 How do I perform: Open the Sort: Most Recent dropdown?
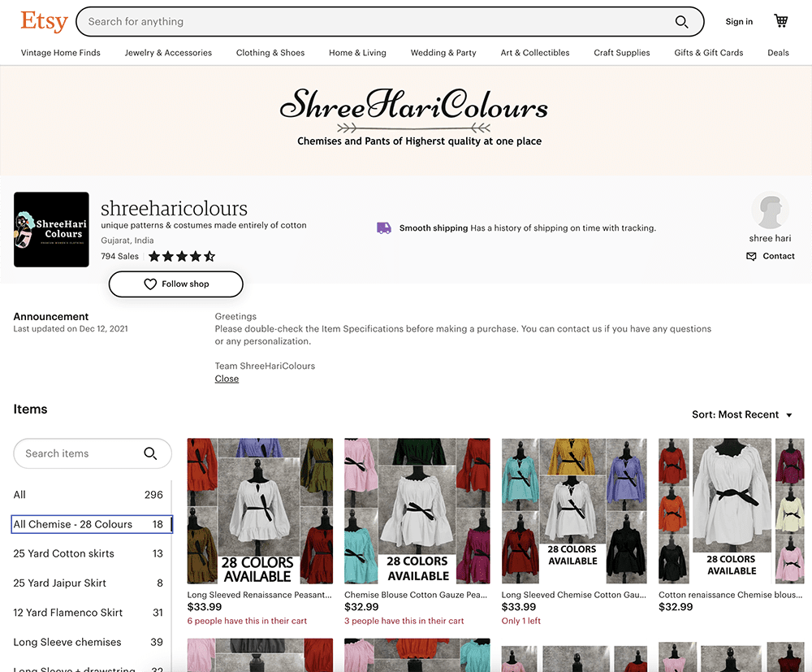[742, 414]
